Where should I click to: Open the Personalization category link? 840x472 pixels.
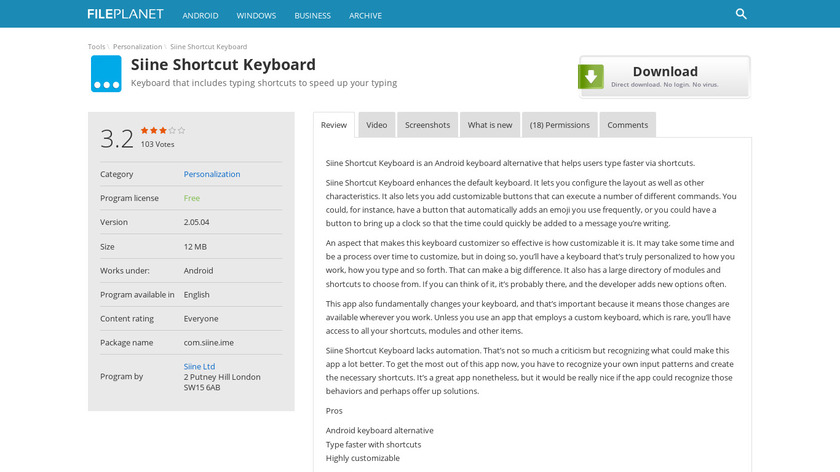[212, 174]
